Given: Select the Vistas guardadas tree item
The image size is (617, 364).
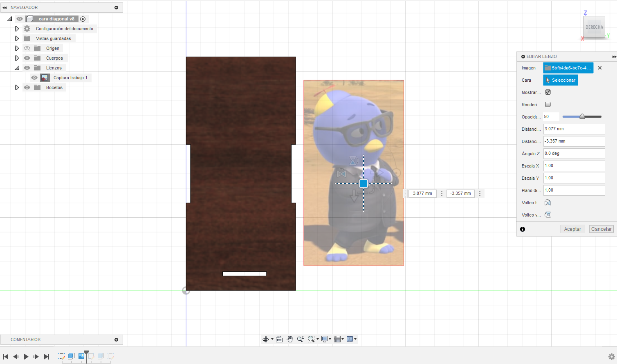Looking at the screenshot, I should click(53, 38).
